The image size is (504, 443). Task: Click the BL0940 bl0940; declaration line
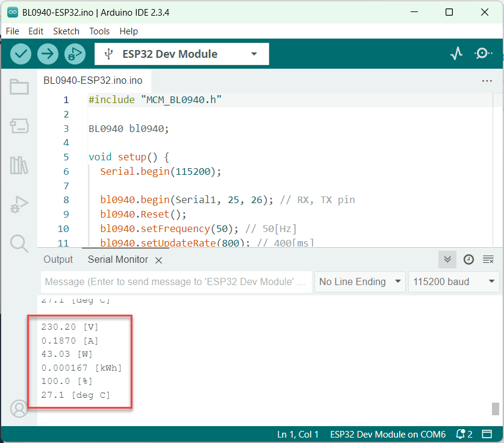tap(129, 129)
